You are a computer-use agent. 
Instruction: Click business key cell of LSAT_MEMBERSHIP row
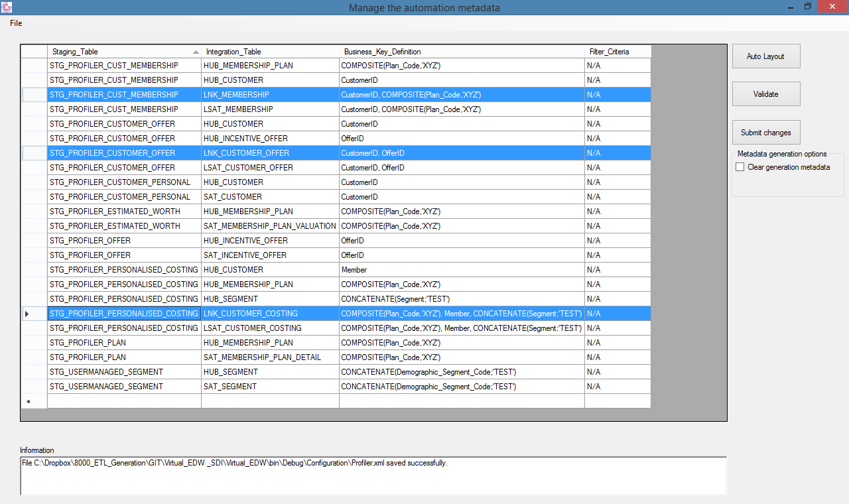(x=462, y=109)
